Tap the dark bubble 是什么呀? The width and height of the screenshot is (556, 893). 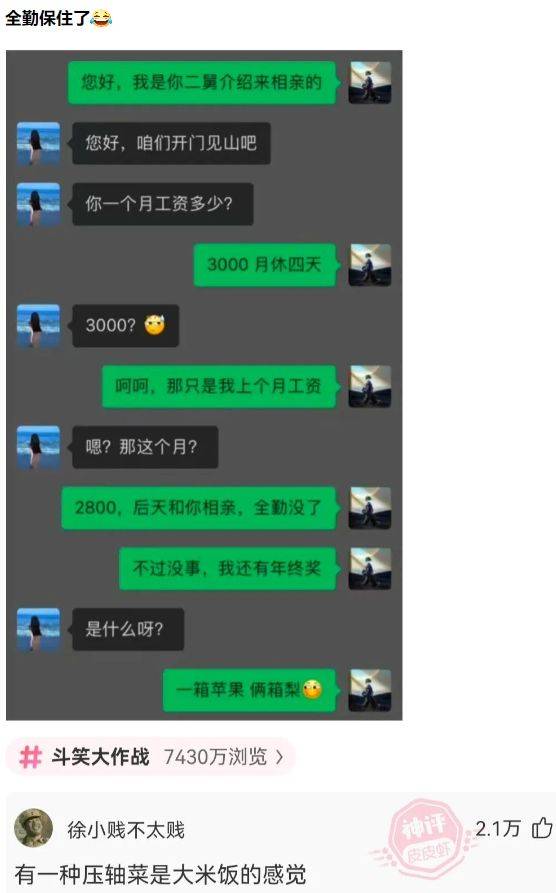tap(128, 629)
